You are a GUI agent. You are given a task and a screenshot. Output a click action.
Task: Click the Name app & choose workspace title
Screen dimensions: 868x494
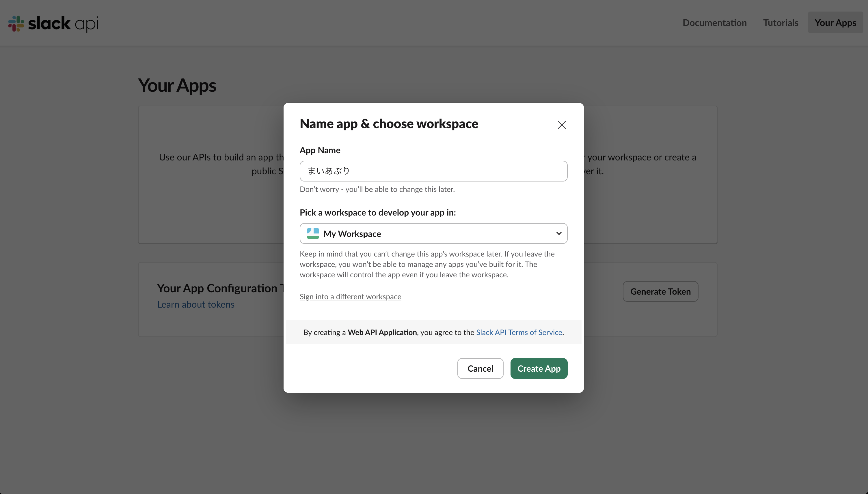point(389,124)
